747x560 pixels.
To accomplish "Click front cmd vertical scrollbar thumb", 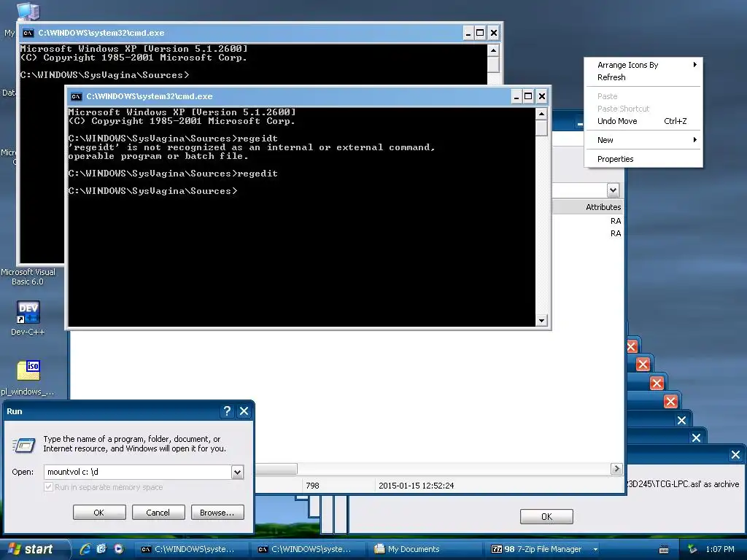I will click(541, 128).
